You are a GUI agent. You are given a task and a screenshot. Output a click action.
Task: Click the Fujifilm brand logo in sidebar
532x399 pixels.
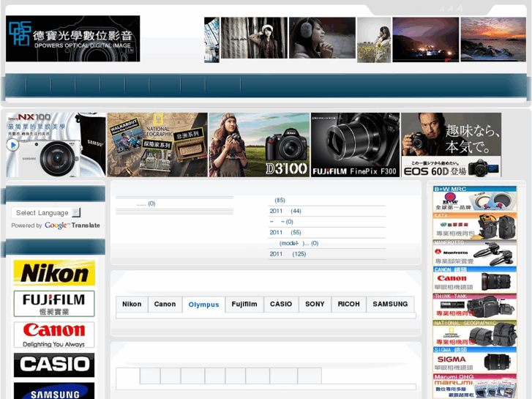[54, 304]
